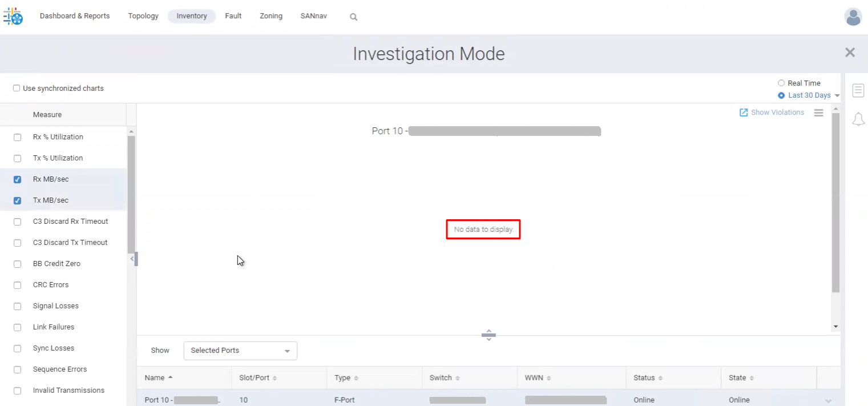Open the chart hamburger menu icon
This screenshot has width=868, height=406.
coord(818,113)
